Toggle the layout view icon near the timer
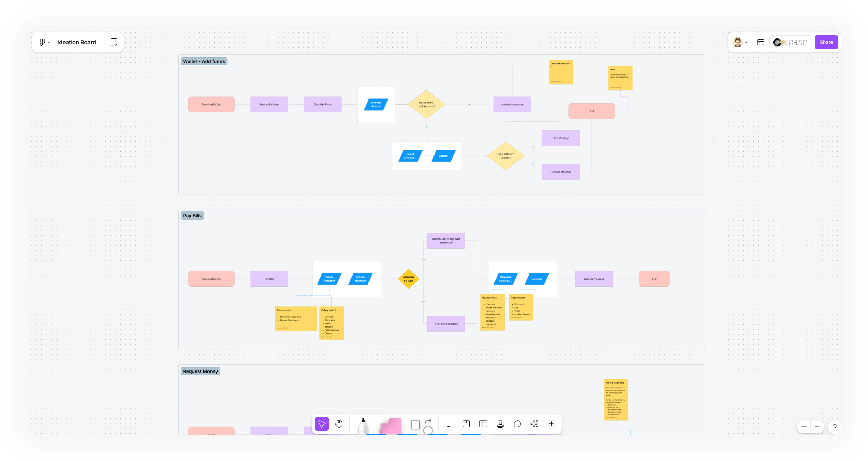 (x=761, y=42)
